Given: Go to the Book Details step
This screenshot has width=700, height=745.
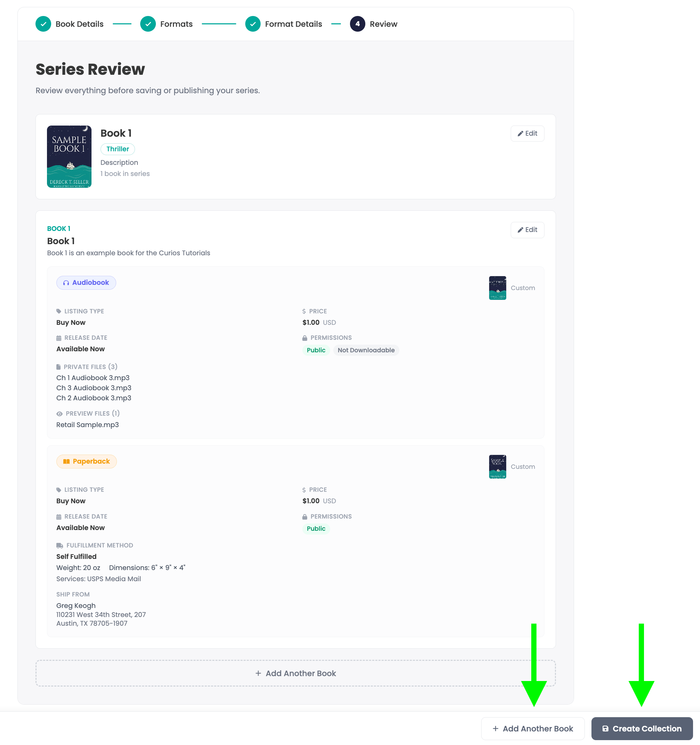Looking at the screenshot, I should tap(69, 24).
